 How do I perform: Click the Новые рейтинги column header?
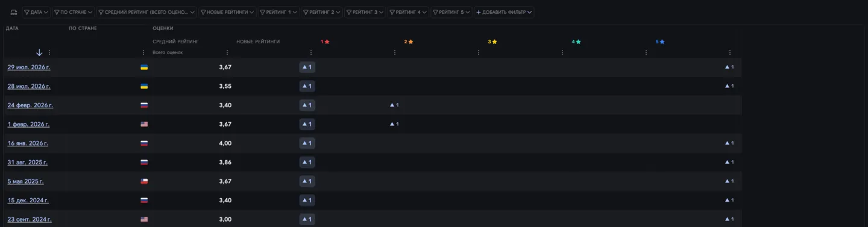[x=258, y=42]
